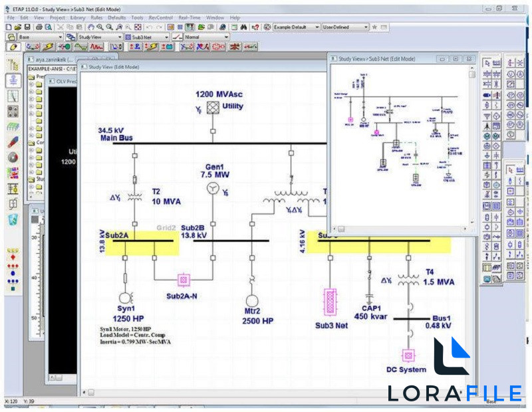This screenshot has width=532, height=412.
Task: Select the one-line diagram system icon in left sidebar
Action: [13, 80]
